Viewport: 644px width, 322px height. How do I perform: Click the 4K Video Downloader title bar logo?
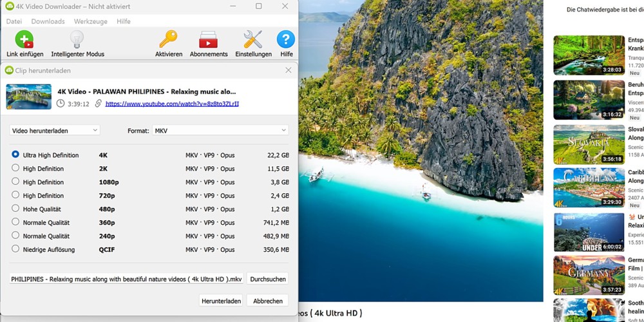click(x=10, y=6)
